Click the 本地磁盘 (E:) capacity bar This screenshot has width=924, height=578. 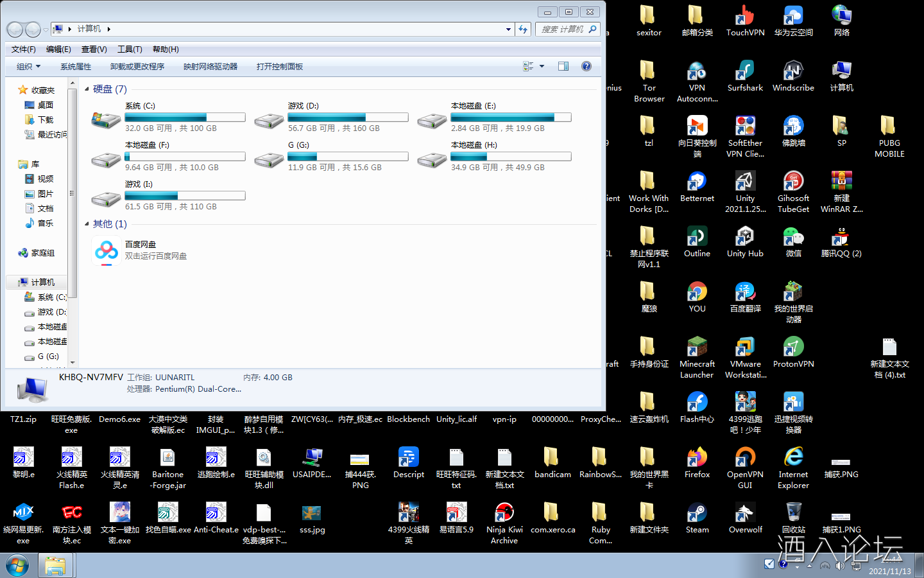tap(511, 118)
